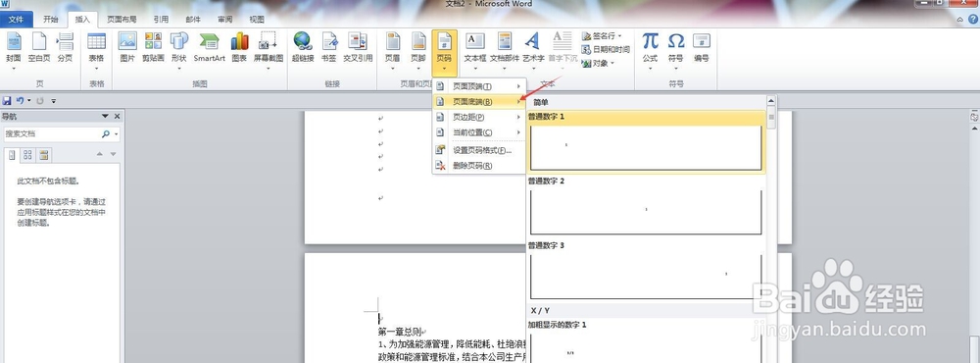Open the Navigation pane options dropdown
The image size is (980, 363).
pos(105,117)
